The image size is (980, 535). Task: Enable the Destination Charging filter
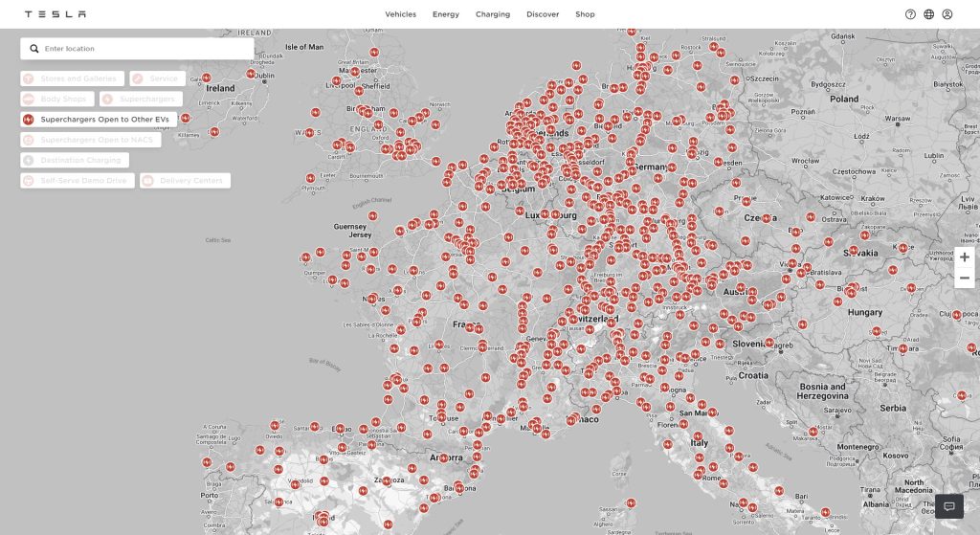tap(74, 160)
